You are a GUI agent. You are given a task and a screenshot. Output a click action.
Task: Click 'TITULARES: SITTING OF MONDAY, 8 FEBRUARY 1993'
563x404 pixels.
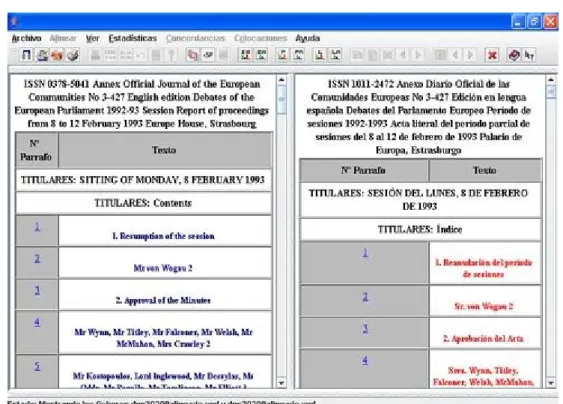(143, 180)
